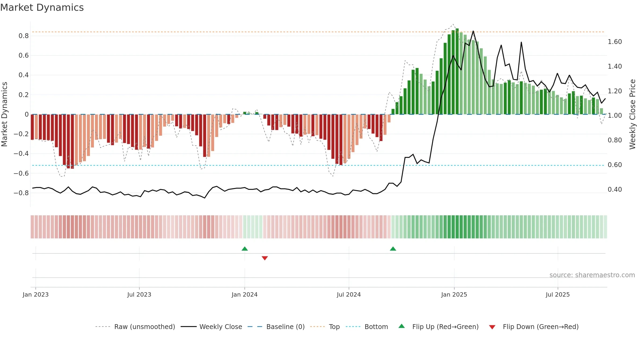Click the Jul 2023 axis label
The height and width of the screenshot is (362, 644).
(139, 294)
